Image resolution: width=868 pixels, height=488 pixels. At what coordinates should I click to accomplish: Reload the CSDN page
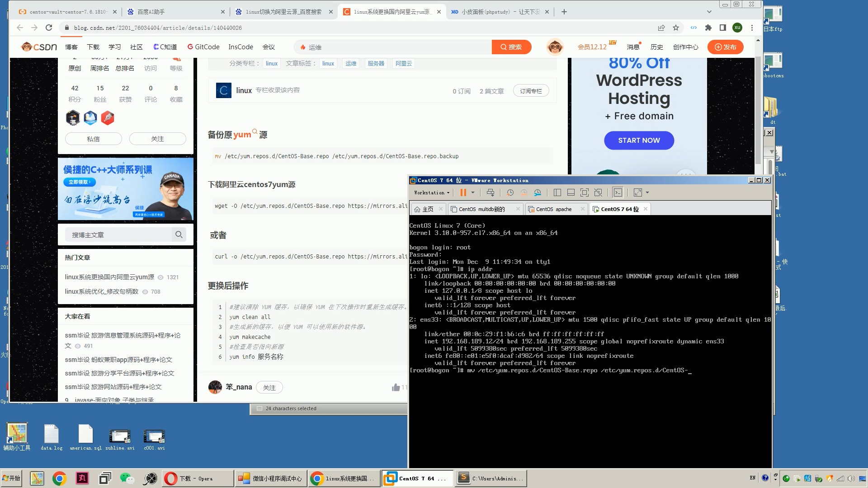point(49,28)
